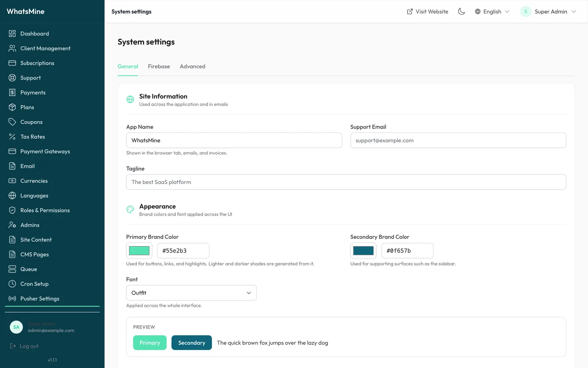588x368 pixels.
Task: Click the primary color hex field #55e2b3
Action: 183,251
